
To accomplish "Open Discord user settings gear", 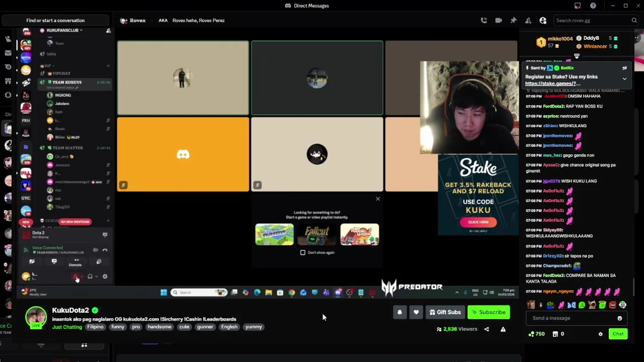I will click(105, 277).
